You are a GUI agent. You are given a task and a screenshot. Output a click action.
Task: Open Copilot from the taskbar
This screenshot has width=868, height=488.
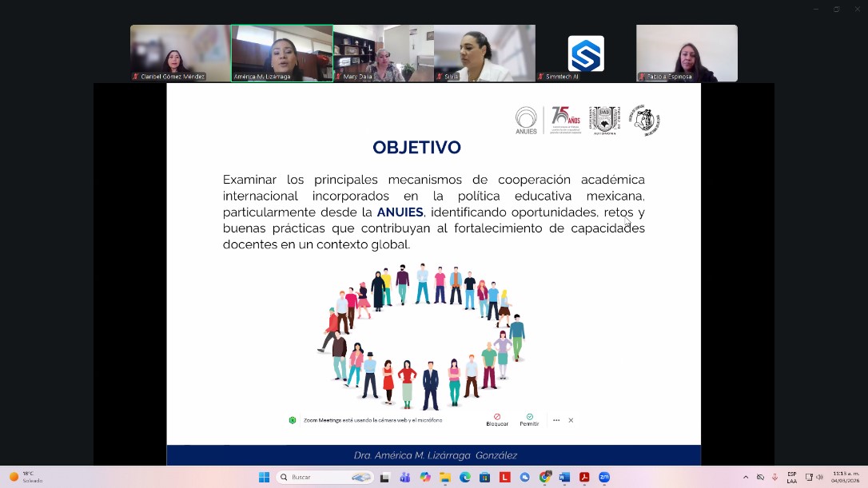pos(425,477)
